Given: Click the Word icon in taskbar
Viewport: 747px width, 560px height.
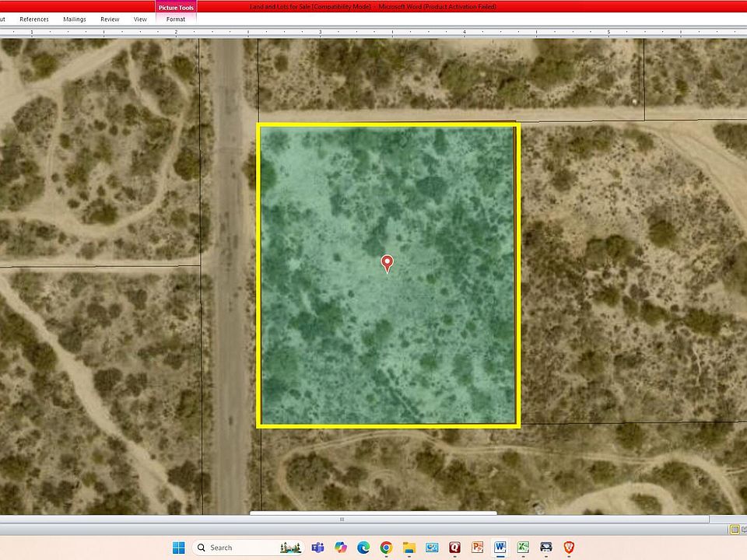Looking at the screenshot, I should [500, 548].
